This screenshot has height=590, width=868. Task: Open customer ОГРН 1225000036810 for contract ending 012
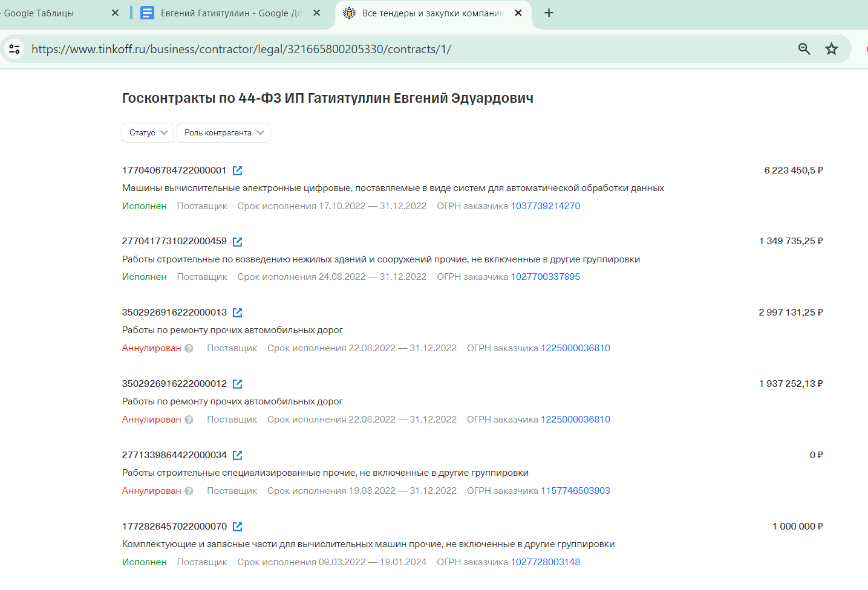coord(575,420)
